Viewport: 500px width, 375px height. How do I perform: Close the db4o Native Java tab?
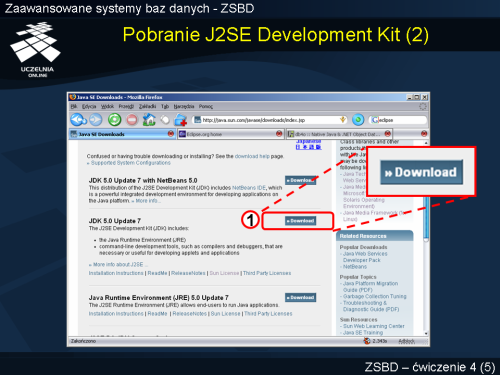coord(387,134)
